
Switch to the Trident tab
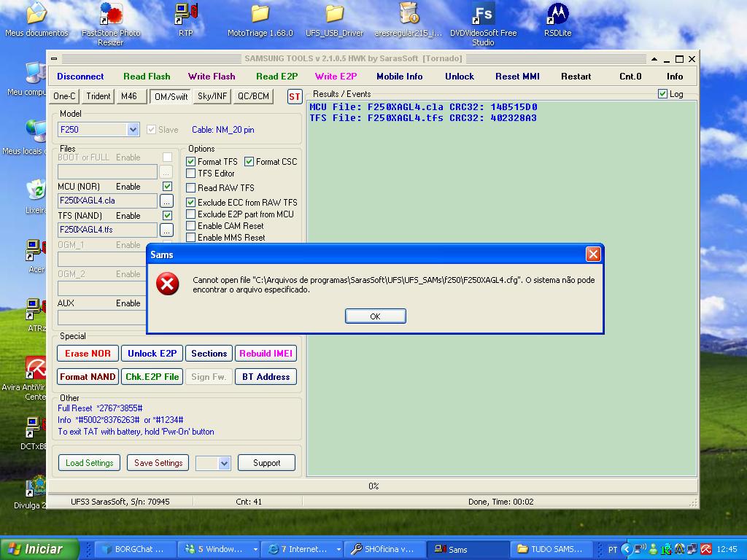pyautogui.click(x=98, y=96)
